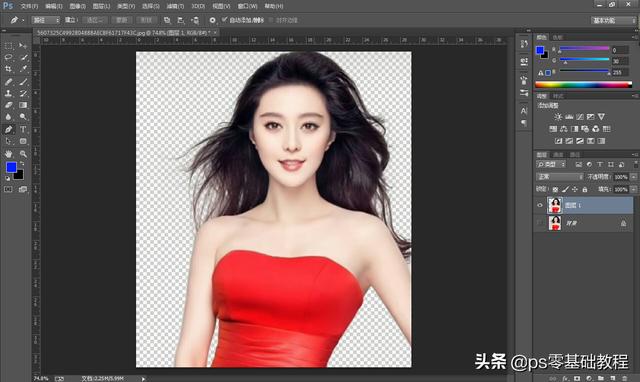Open the 文件(F) menu
The image size is (640, 382).
29,6
